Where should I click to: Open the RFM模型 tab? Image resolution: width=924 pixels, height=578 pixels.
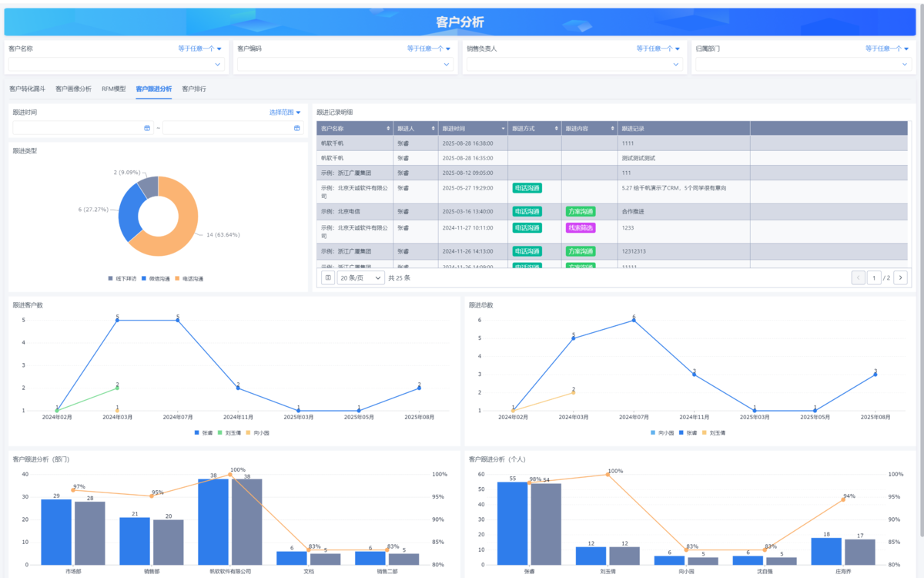[113, 89]
